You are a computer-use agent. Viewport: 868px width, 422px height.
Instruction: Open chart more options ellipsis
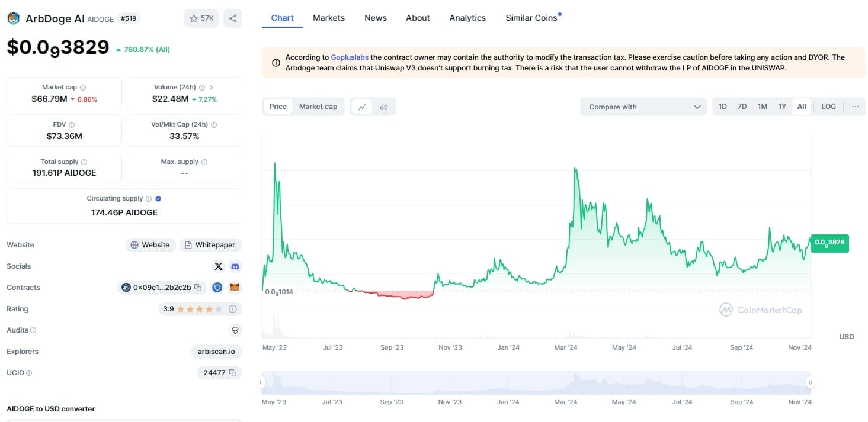tap(855, 107)
